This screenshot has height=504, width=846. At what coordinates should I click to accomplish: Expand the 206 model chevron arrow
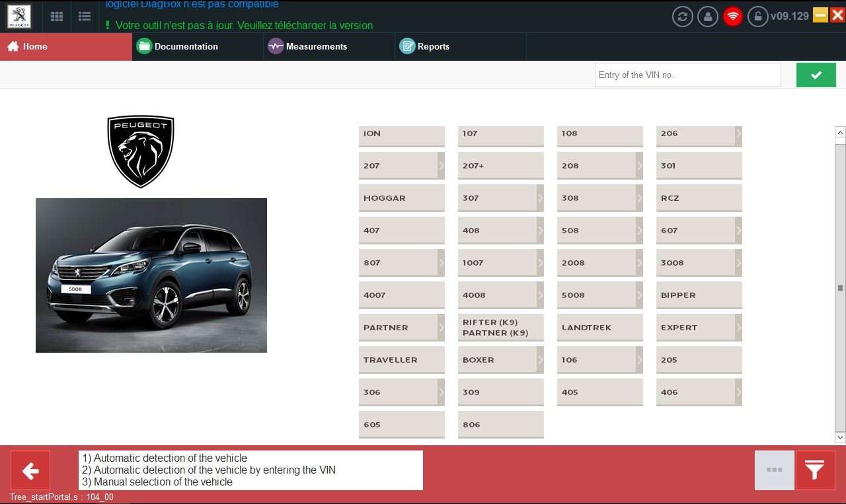738,134
